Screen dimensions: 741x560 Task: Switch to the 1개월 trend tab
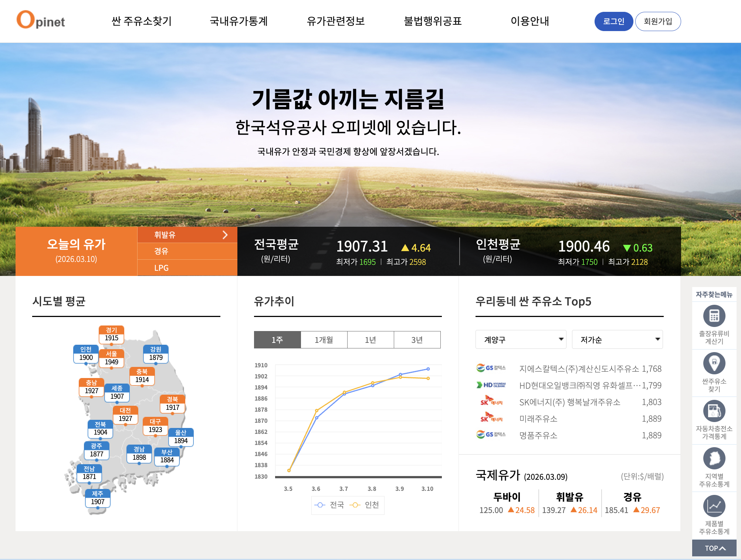324,340
